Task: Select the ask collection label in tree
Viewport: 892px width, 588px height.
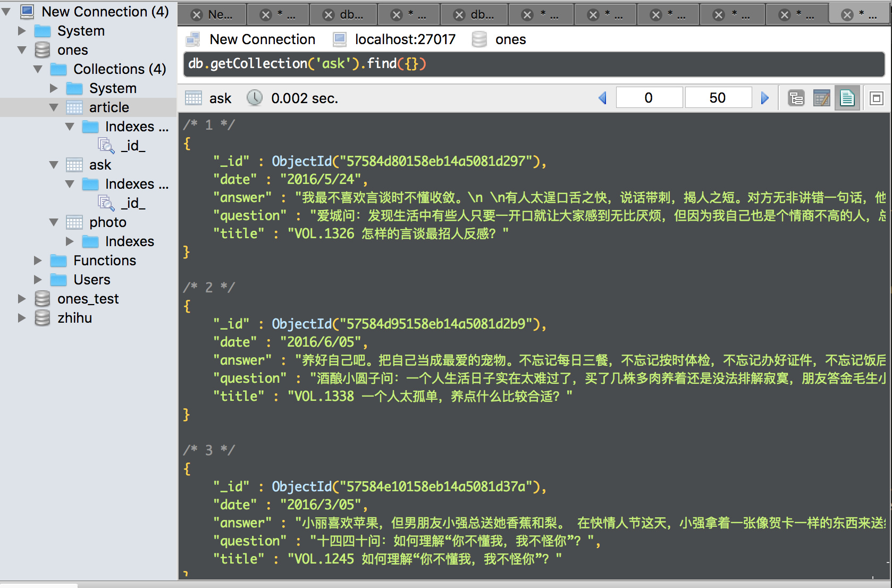Action: (100, 165)
